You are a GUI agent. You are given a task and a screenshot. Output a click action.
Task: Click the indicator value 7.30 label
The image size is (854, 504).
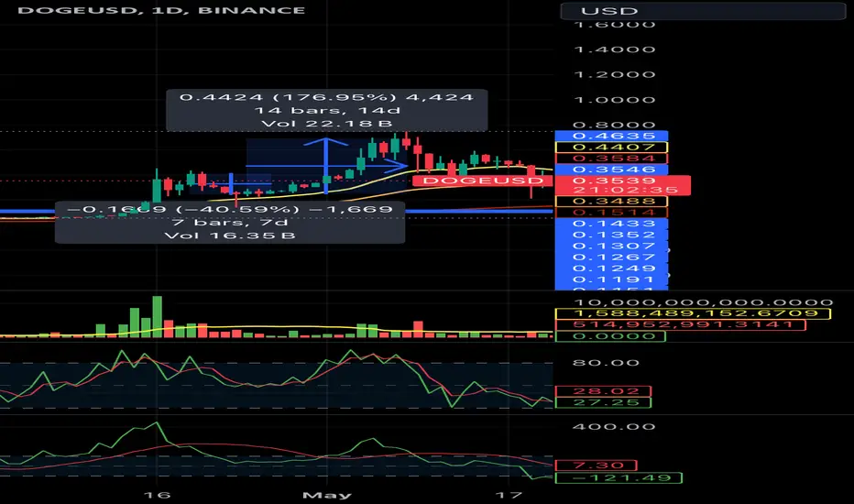[x=596, y=466]
